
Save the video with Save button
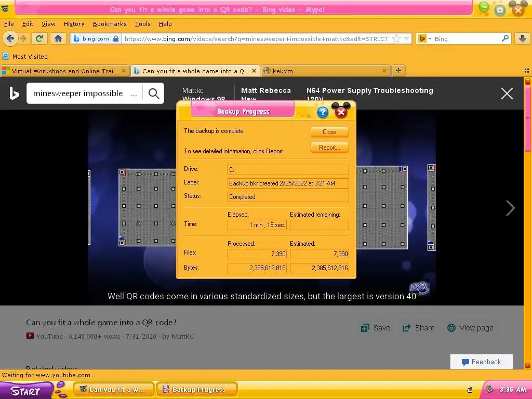[375, 328]
